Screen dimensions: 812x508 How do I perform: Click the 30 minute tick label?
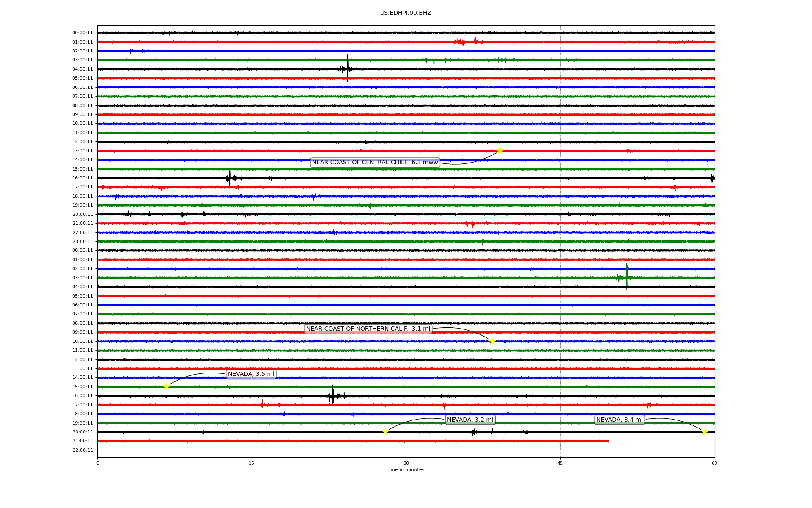click(406, 463)
